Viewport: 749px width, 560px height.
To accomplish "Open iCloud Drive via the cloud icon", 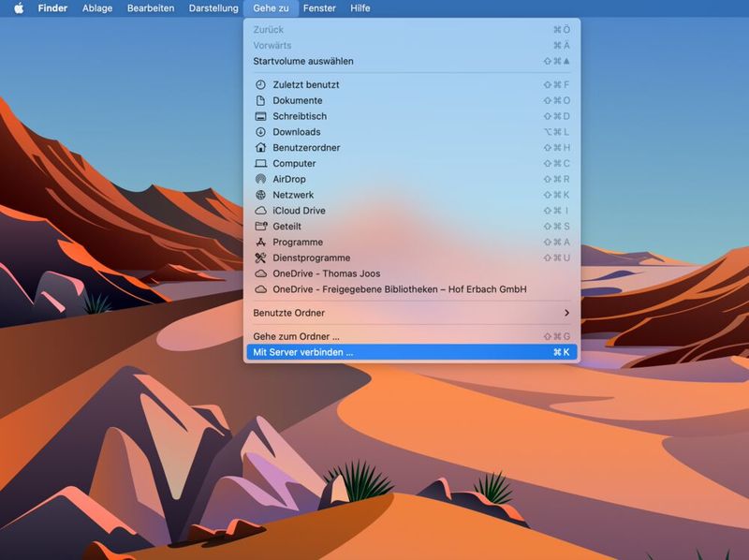I will pyautogui.click(x=300, y=211).
